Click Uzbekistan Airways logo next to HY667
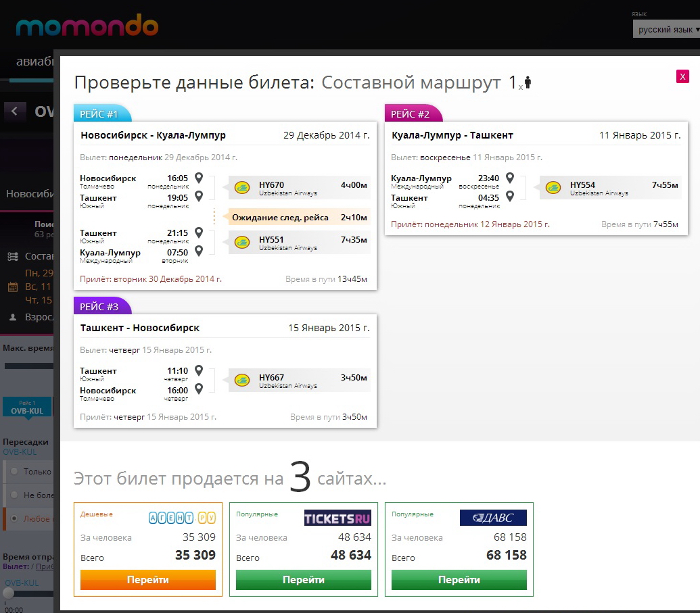Screen dimensions: 700x613 click(242, 380)
